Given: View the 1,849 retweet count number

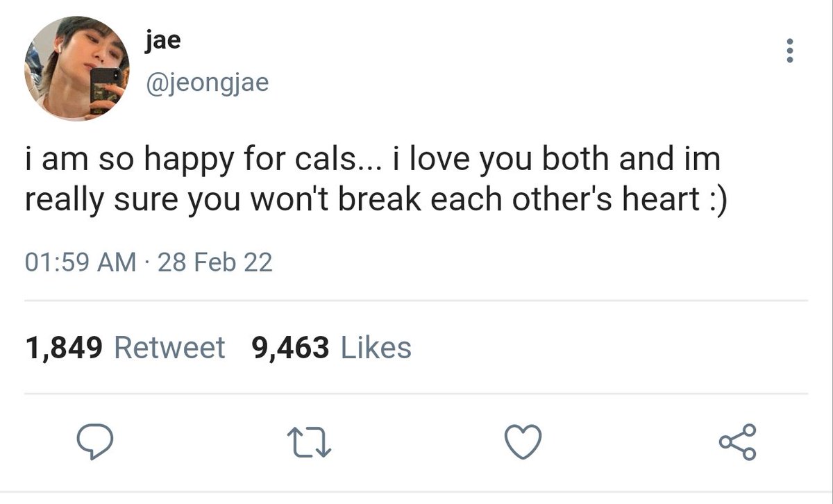Looking at the screenshot, I should [64, 347].
